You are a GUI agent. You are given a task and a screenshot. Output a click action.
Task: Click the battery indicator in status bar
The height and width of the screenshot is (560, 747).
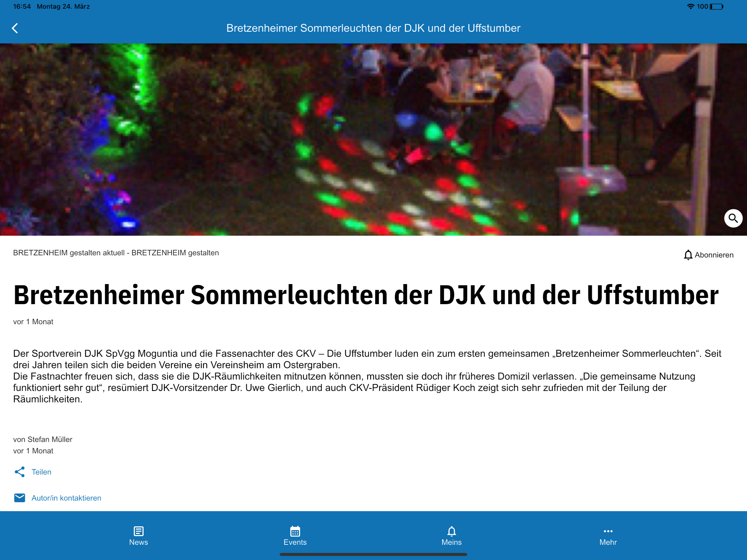[x=716, y=7]
